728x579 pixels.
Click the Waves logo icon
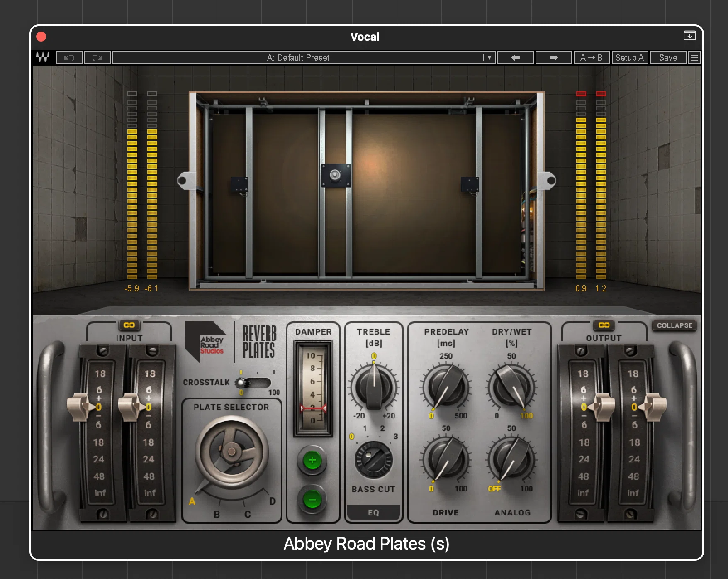click(x=43, y=58)
